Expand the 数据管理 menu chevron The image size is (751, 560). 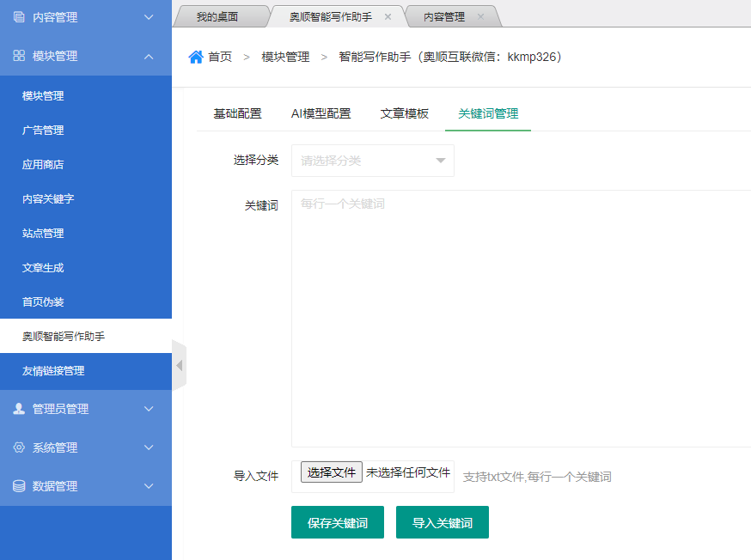pos(149,486)
